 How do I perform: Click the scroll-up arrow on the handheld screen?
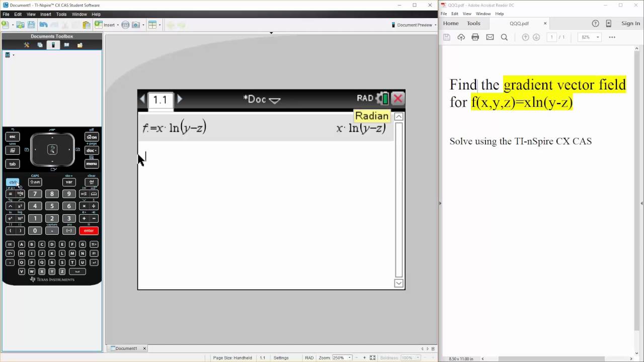(398, 117)
